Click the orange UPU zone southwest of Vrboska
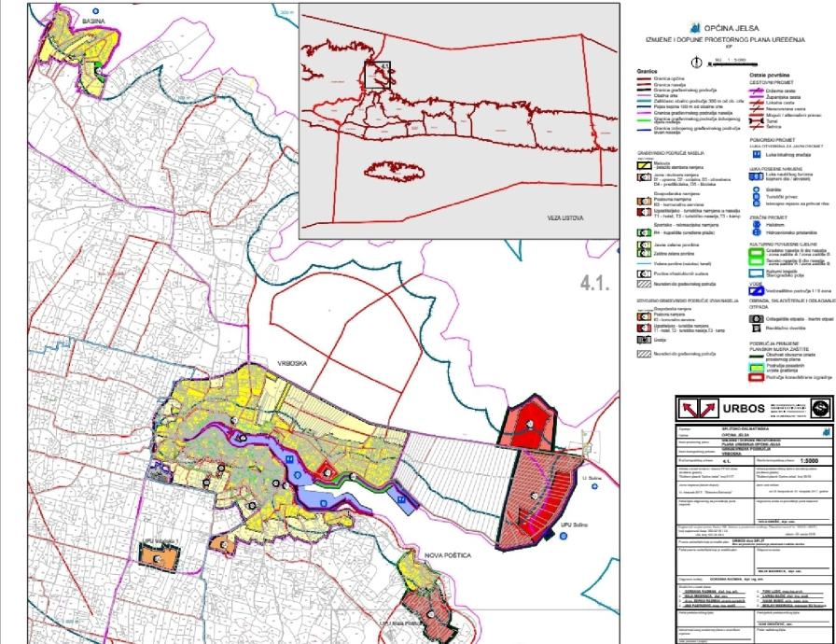 (158, 559)
